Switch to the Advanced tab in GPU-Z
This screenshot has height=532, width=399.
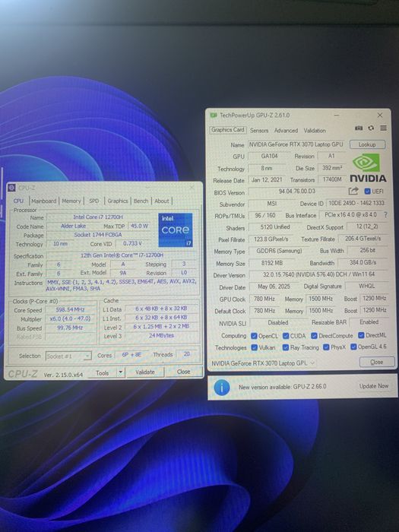point(286,130)
